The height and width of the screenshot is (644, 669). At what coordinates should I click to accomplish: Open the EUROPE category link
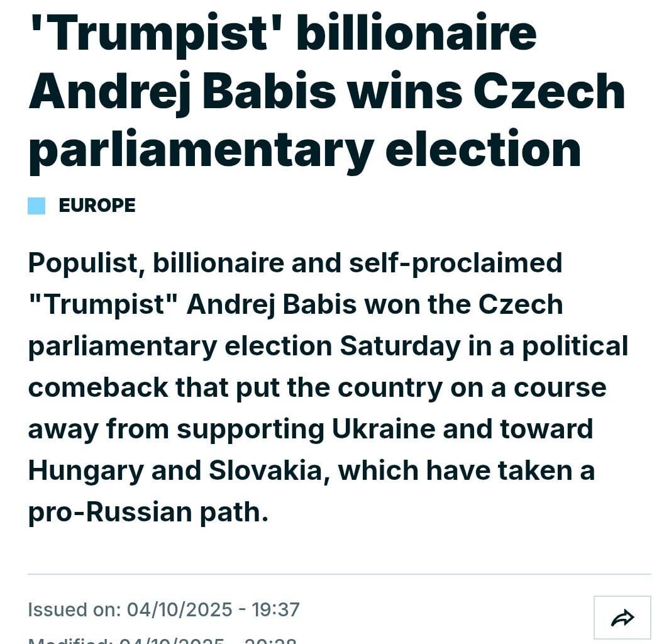(x=97, y=206)
